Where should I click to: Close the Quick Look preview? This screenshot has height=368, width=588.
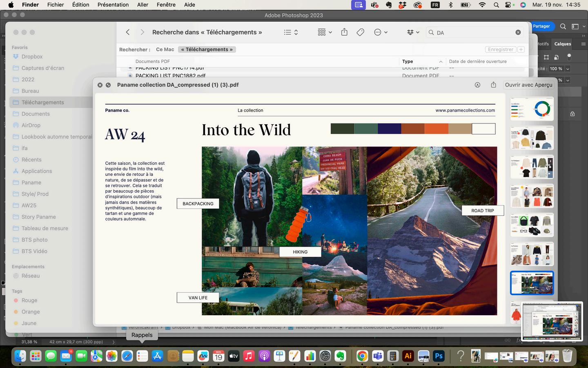100,85
